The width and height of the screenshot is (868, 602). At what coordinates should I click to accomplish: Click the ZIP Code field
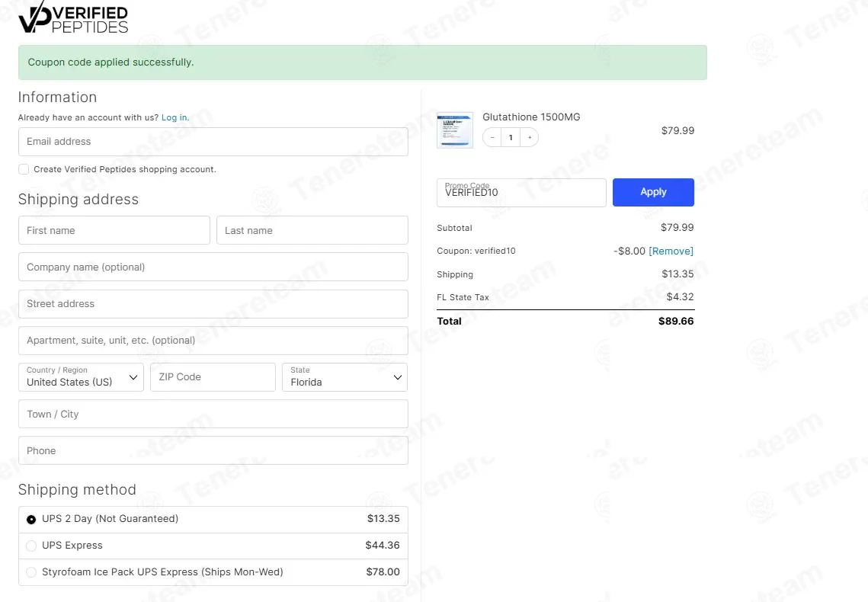(213, 376)
